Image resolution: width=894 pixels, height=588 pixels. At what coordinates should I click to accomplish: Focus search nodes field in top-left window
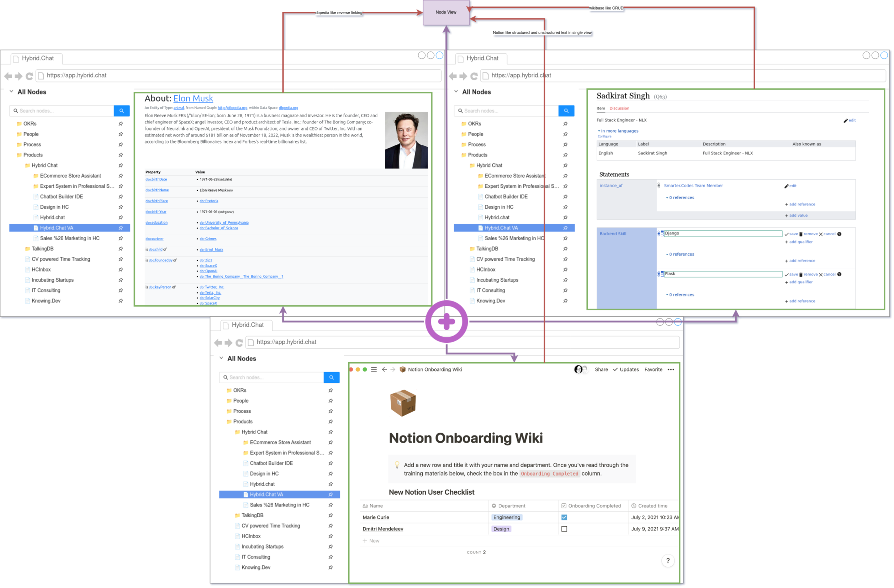pos(62,111)
